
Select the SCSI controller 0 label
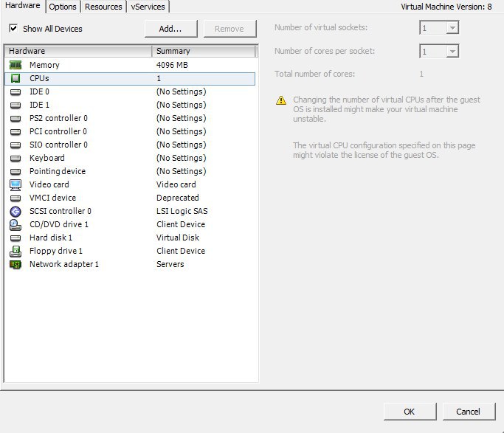61,211
